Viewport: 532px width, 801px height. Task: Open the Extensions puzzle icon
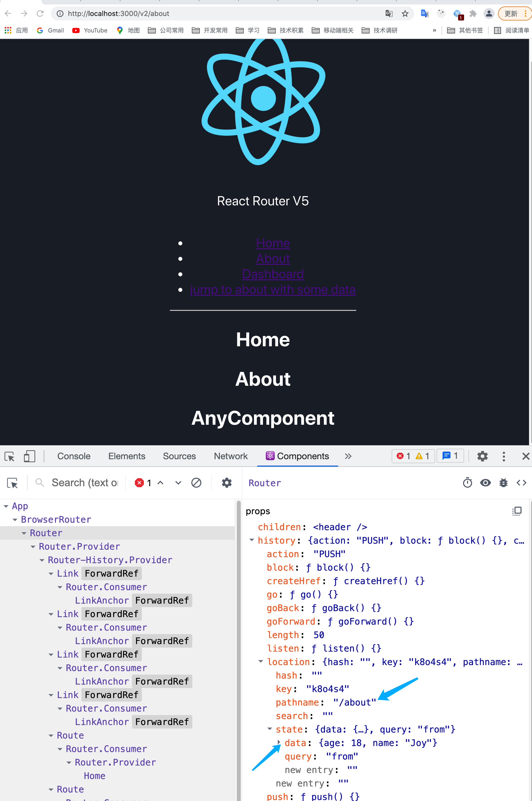tap(473, 13)
